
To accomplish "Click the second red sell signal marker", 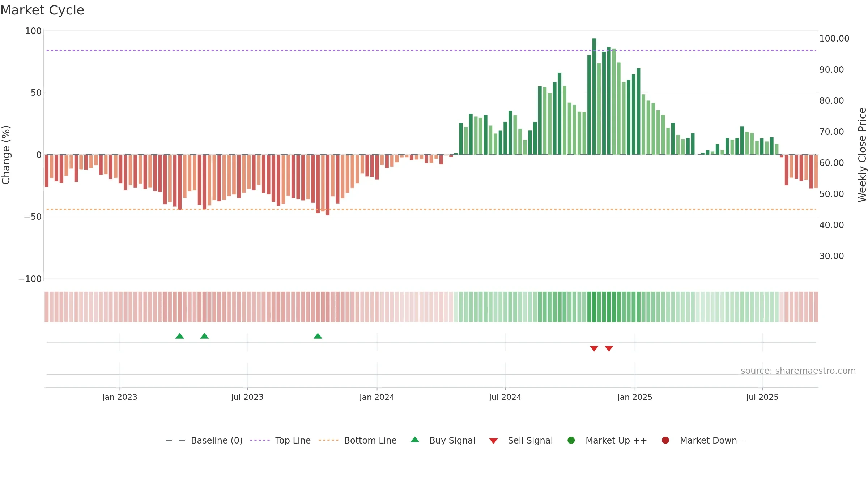I will [609, 348].
